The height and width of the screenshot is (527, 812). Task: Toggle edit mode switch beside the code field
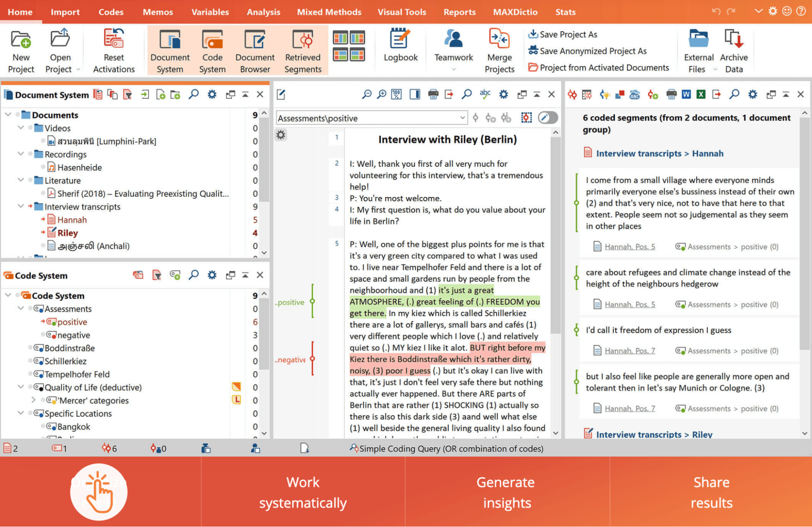548,118
